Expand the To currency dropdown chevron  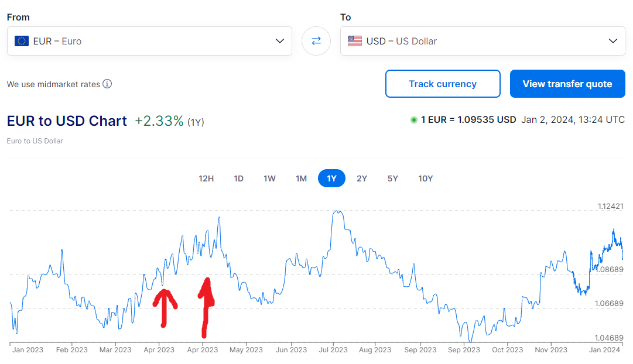[x=613, y=41]
